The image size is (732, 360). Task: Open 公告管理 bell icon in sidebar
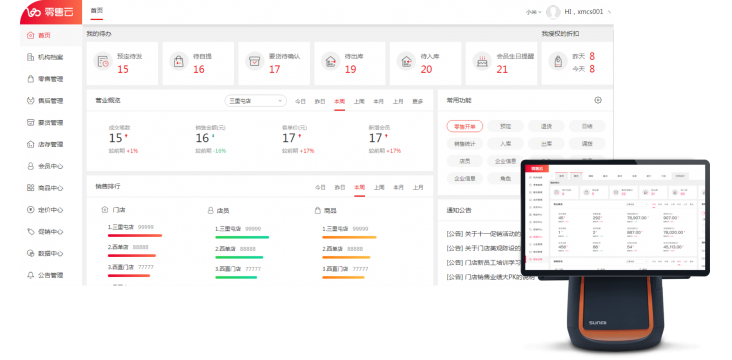pos(31,275)
